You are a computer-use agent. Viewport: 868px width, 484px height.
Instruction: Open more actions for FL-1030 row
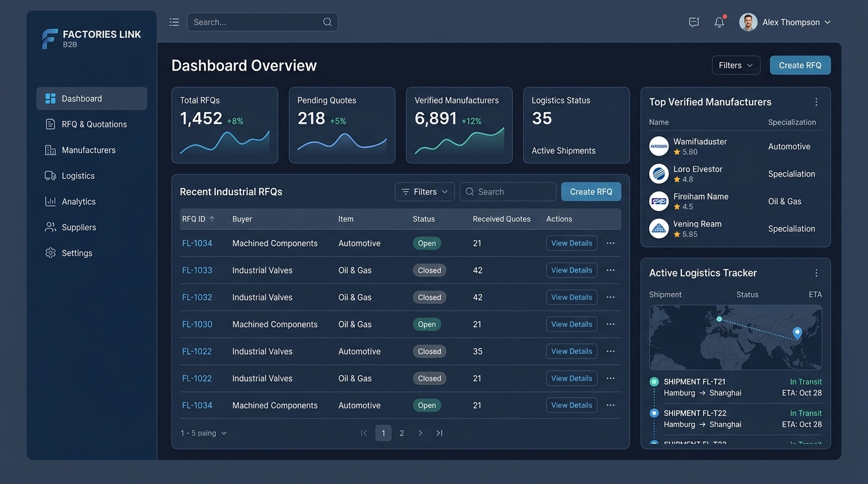(611, 325)
